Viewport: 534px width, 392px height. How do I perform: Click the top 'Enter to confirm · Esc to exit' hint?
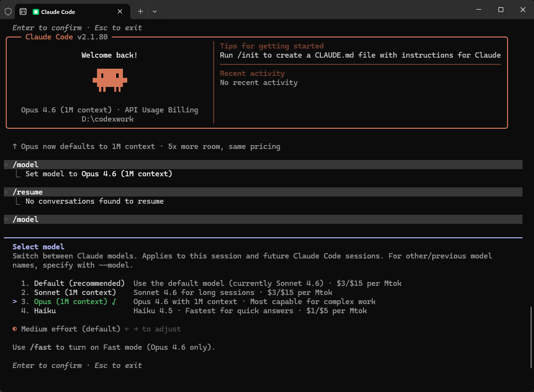click(77, 28)
